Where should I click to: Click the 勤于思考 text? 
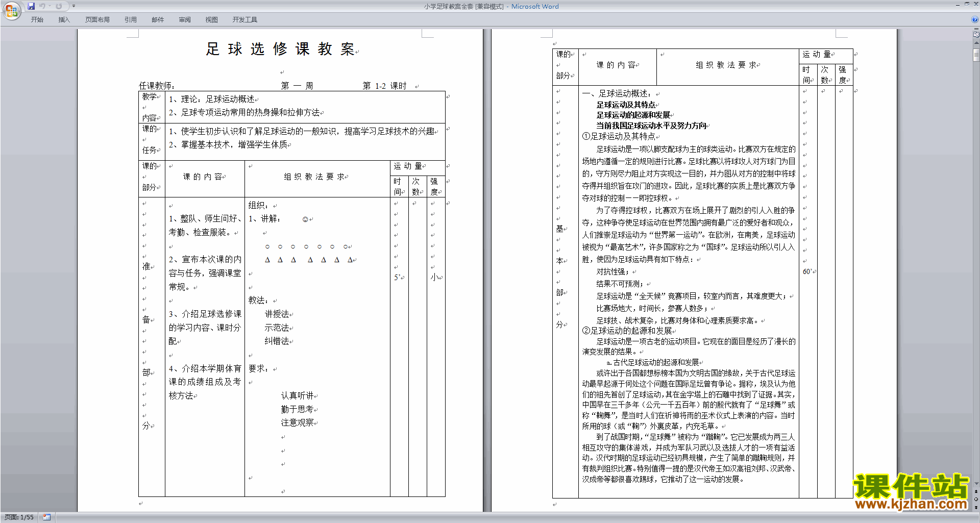tap(297, 409)
